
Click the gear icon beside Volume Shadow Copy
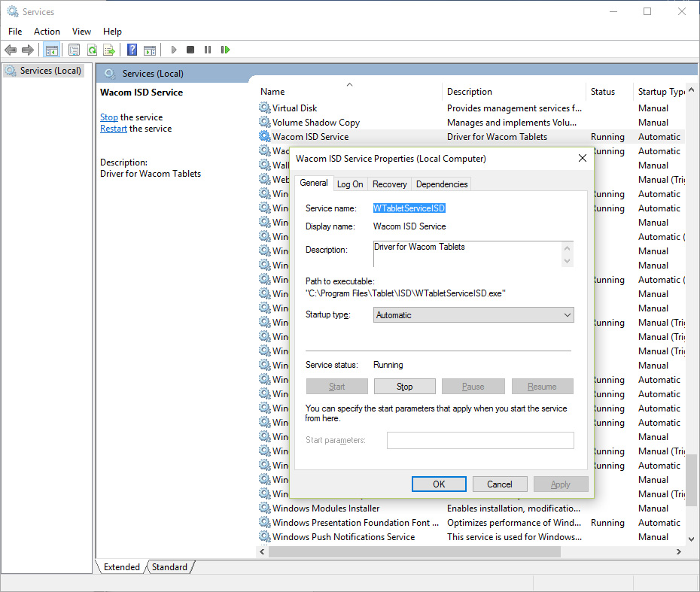tap(265, 123)
